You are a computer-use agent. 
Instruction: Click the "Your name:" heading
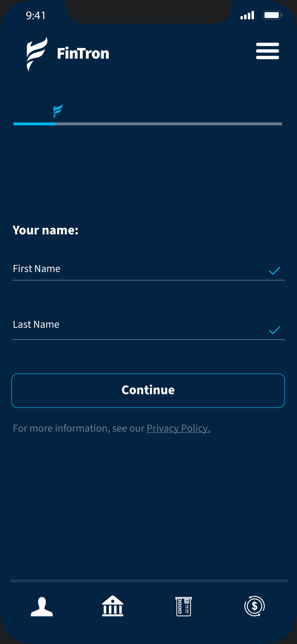click(x=45, y=230)
